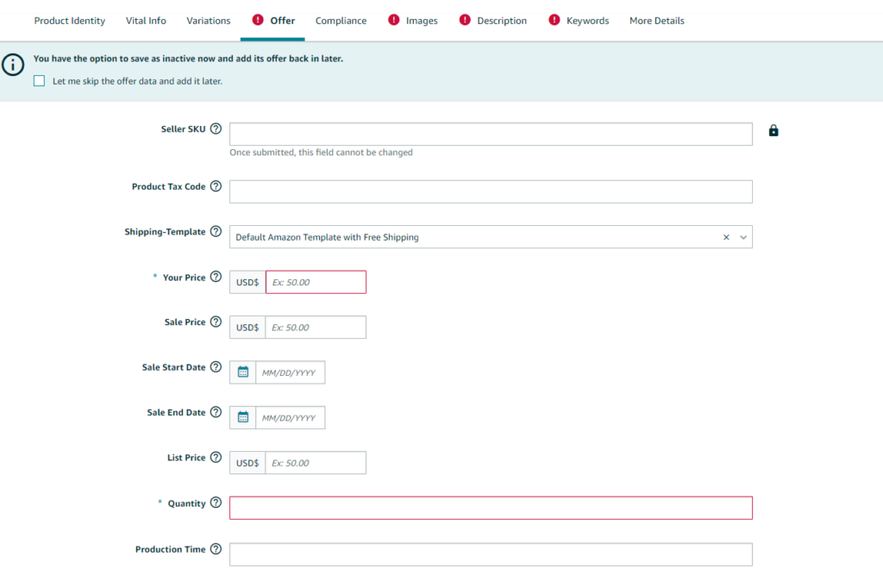Clear the Shipping-Template selection with the X
The width and height of the screenshot is (883, 588).
point(726,237)
